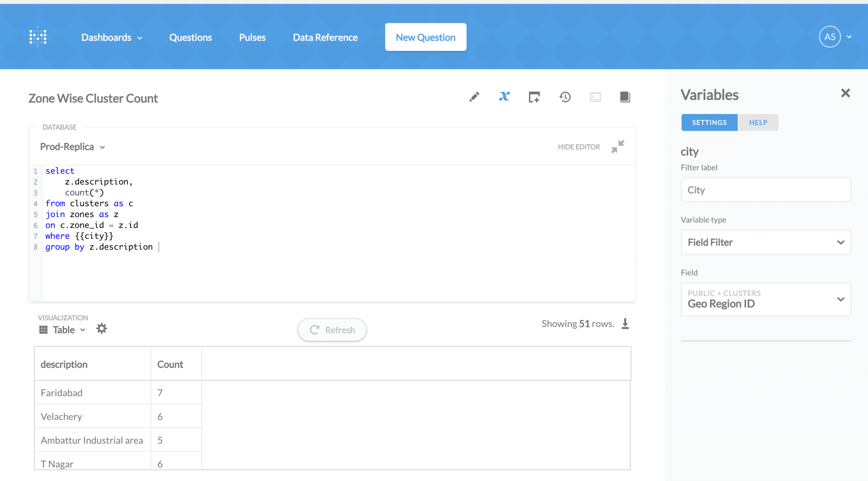Go to Questions
The image size is (868, 481).
pos(190,37)
